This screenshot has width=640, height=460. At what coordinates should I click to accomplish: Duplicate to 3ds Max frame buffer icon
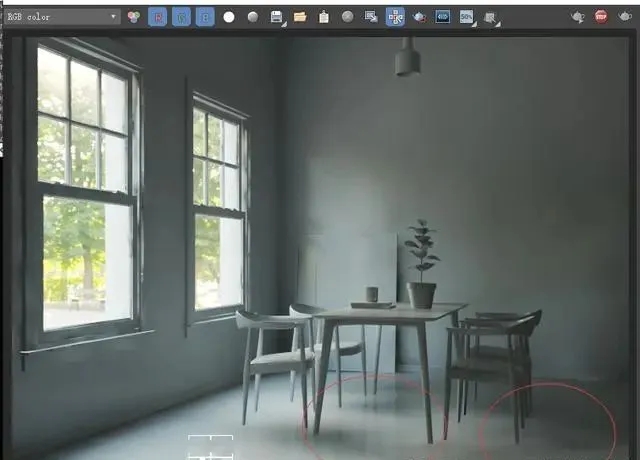click(371, 17)
